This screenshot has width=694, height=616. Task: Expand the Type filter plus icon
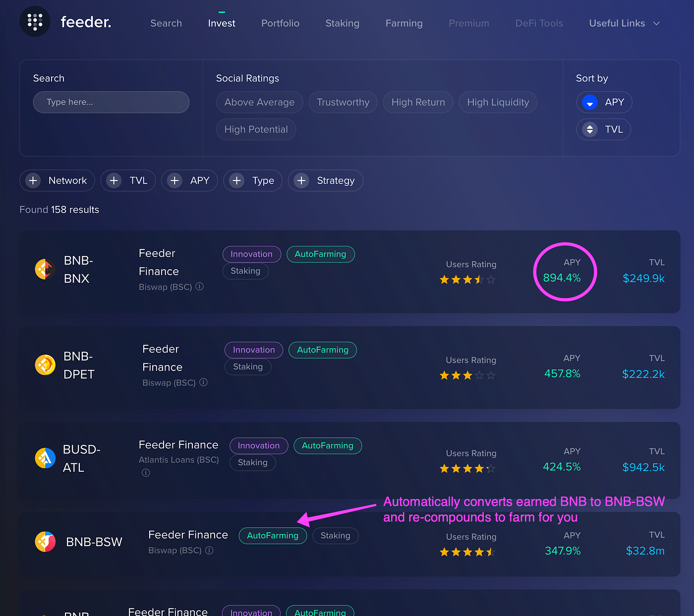tap(237, 181)
